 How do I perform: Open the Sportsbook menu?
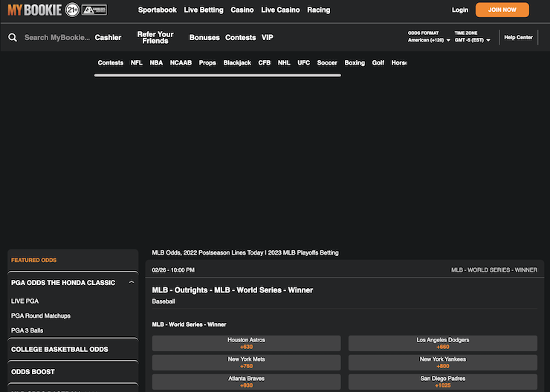point(157,10)
